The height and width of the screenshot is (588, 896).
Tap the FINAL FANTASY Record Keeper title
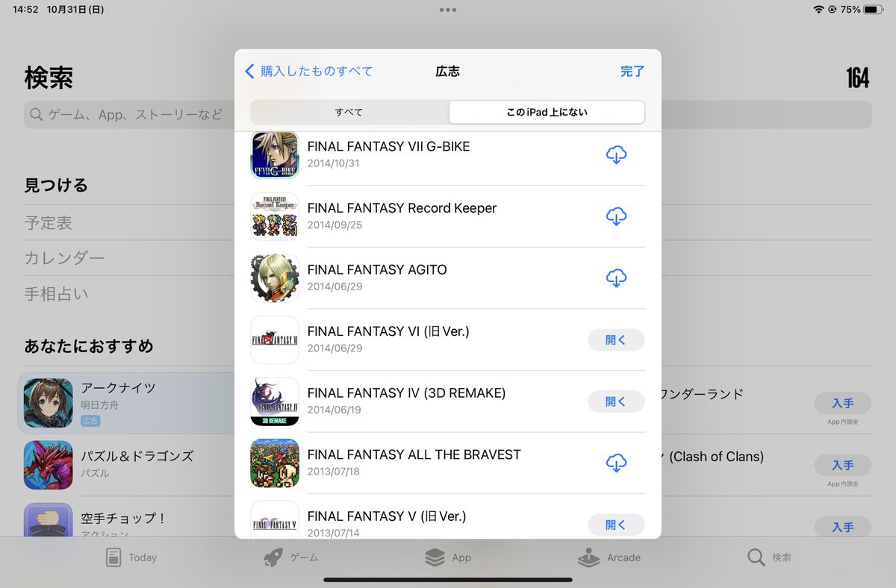tap(402, 208)
